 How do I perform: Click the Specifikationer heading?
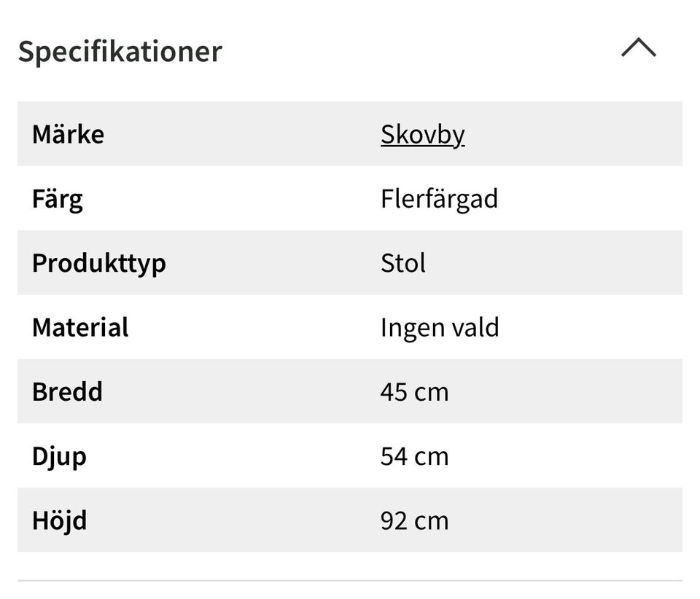click(120, 51)
